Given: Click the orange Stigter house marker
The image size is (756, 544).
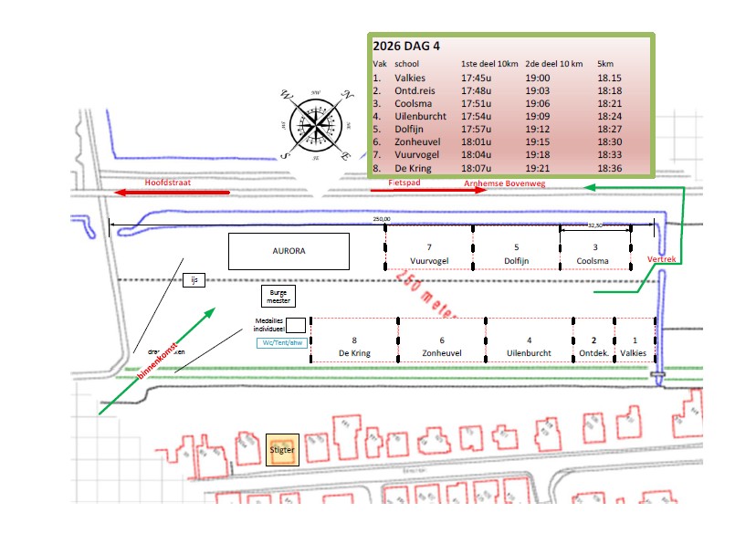Looking at the screenshot, I should point(282,450).
